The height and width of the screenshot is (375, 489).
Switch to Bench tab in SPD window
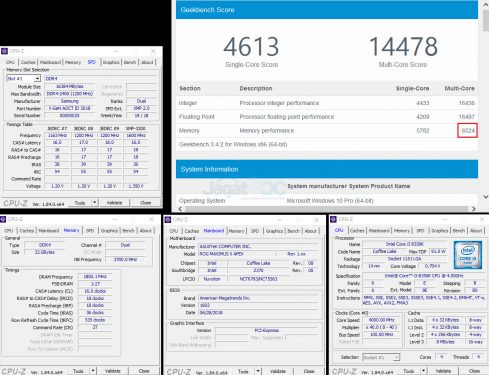[x=130, y=62]
